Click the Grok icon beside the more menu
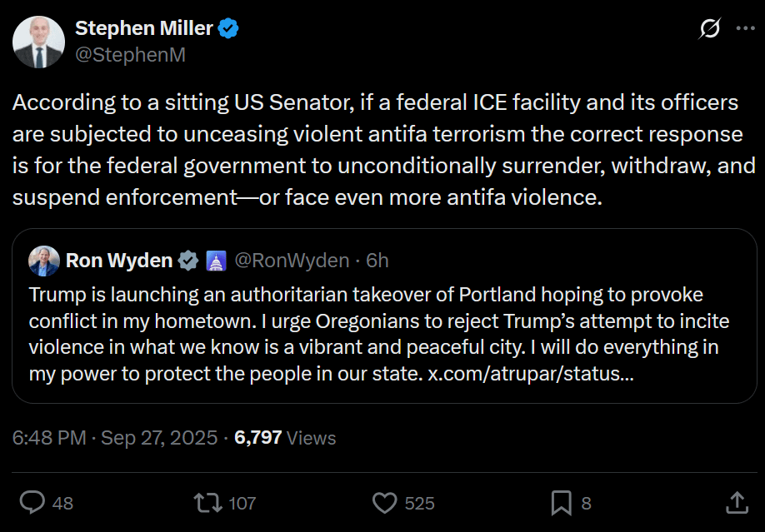This screenshot has width=765, height=532. click(709, 29)
